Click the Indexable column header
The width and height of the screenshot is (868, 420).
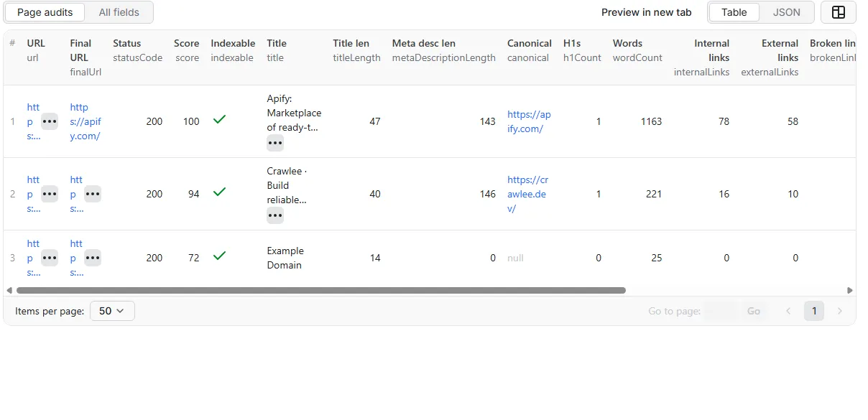pyautogui.click(x=233, y=50)
